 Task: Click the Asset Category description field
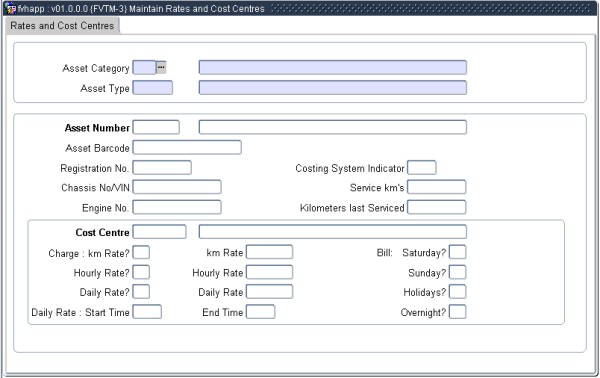point(333,67)
